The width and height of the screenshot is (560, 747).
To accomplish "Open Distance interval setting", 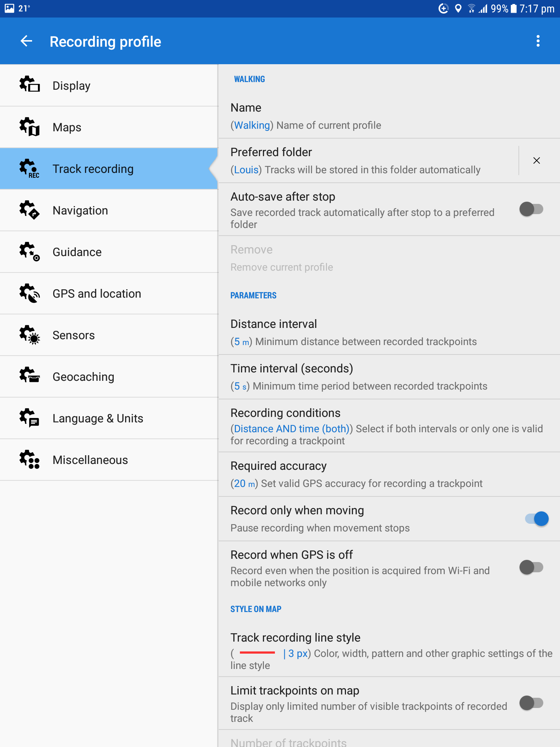I will [389, 332].
